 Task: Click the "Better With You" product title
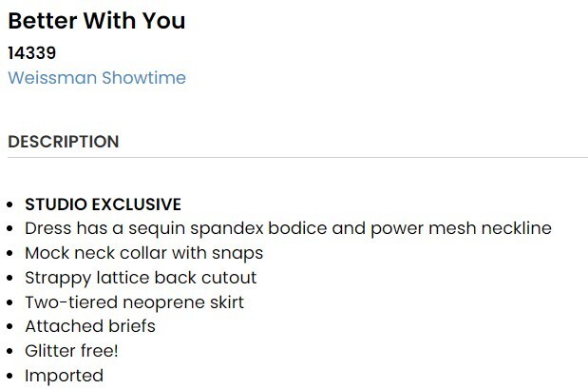click(x=97, y=21)
